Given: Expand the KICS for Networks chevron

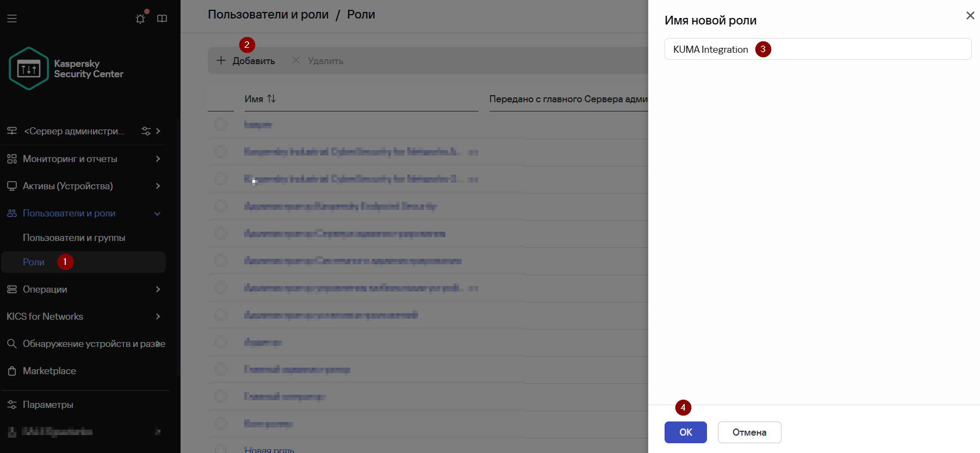Looking at the screenshot, I should tap(158, 317).
